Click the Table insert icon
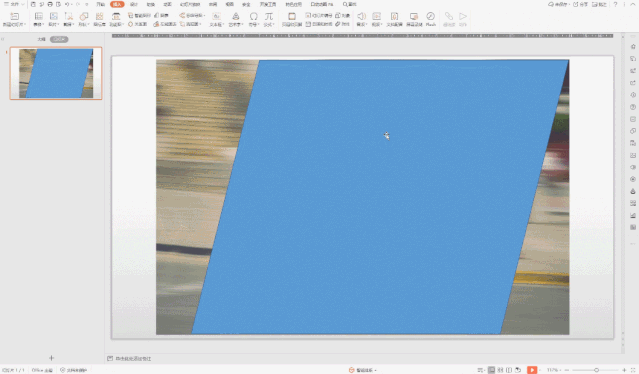This screenshot has width=639, height=374. [38, 16]
